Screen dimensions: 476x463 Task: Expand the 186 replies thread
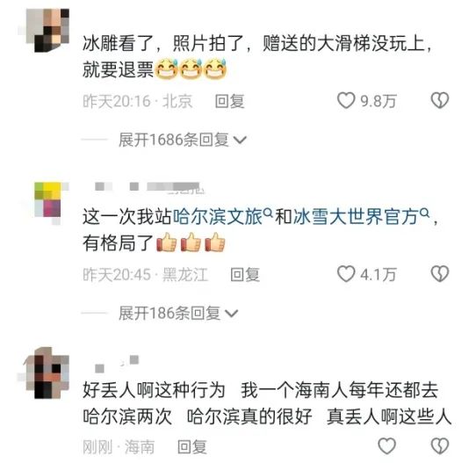(178, 313)
